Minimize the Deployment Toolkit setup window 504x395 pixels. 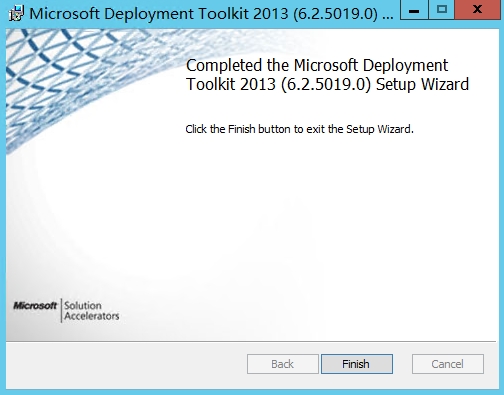click(414, 10)
